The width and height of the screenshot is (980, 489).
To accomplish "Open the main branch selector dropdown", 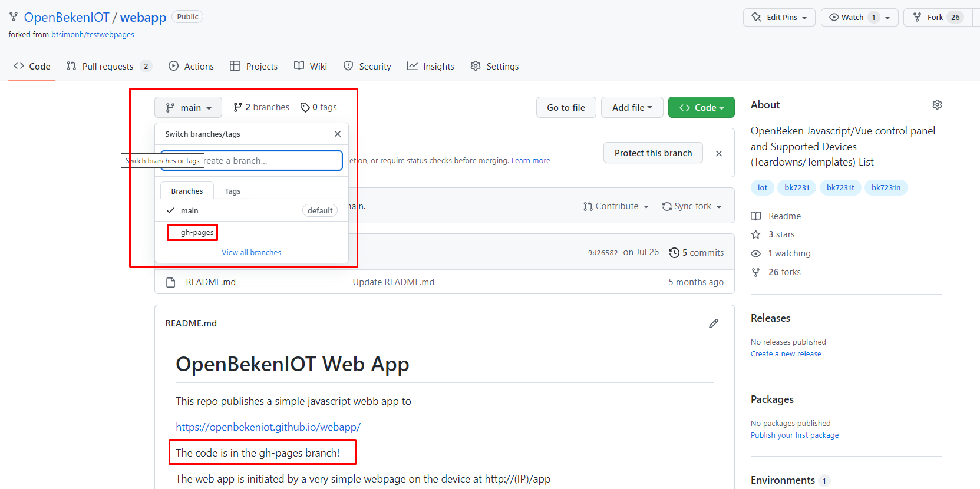I will point(188,107).
